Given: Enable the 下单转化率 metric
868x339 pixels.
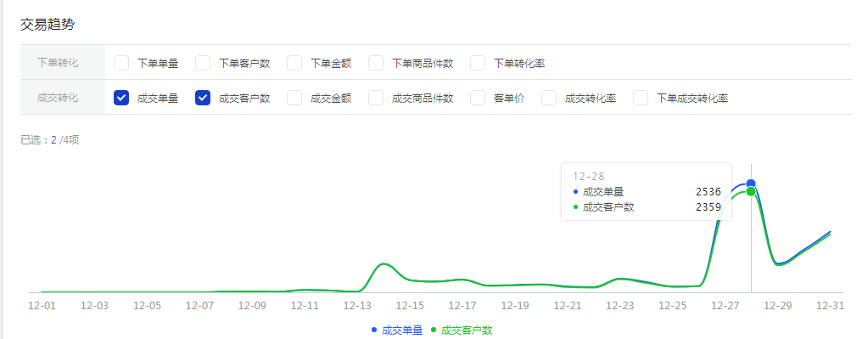Looking at the screenshot, I should point(478,63).
